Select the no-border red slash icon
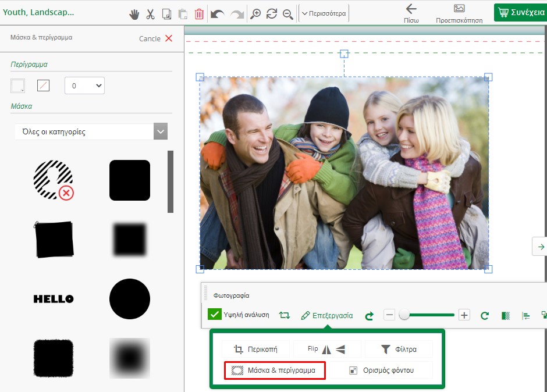 click(43, 85)
